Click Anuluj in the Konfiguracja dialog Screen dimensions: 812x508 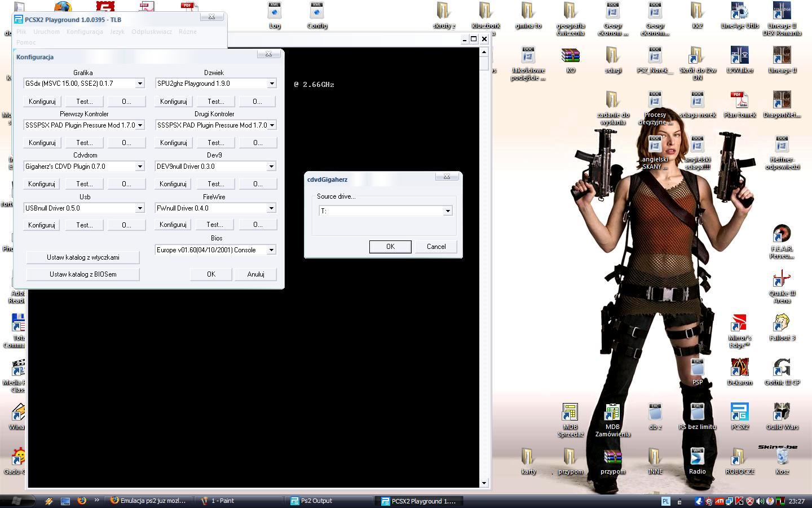coord(255,274)
